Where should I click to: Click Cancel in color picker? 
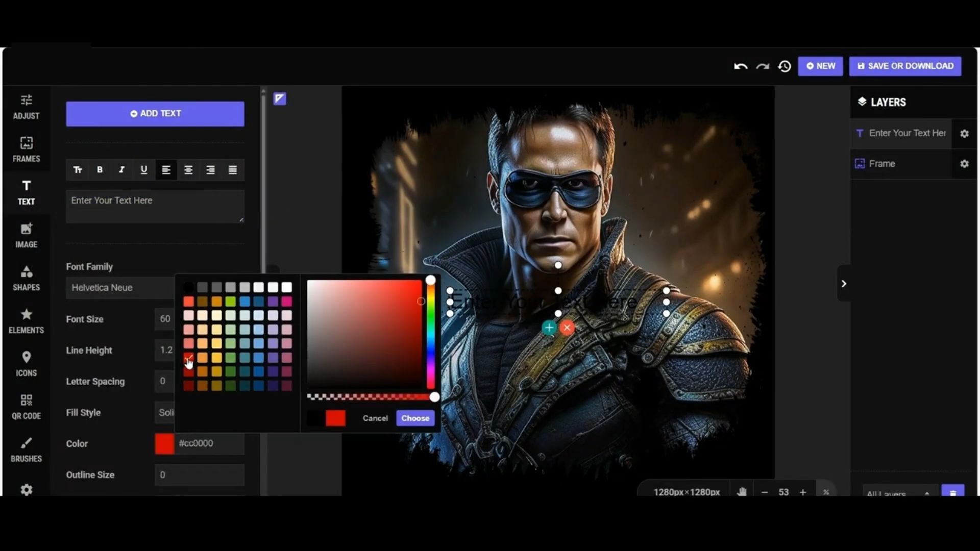pos(375,418)
